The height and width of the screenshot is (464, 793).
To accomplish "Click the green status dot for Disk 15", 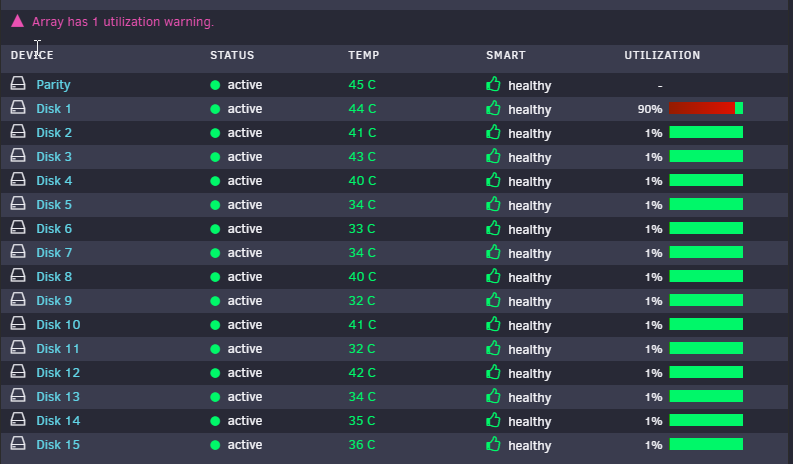I will [x=215, y=445].
